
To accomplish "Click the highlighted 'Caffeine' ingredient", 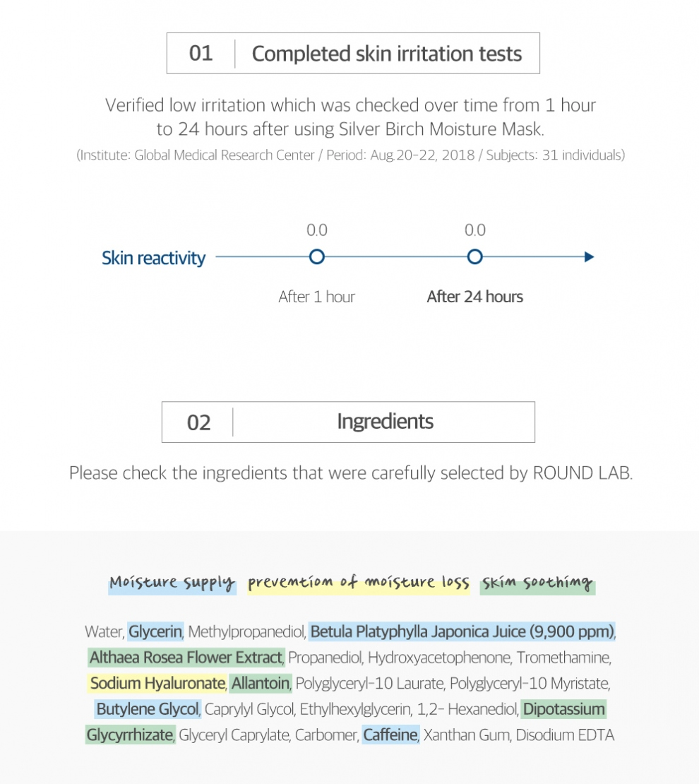I will click(x=390, y=735).
